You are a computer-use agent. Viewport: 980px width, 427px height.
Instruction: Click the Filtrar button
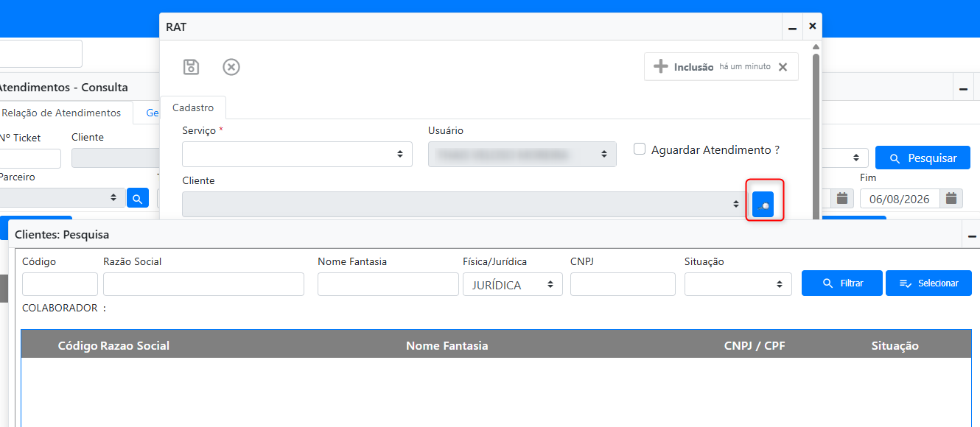[x=841, y=283]
